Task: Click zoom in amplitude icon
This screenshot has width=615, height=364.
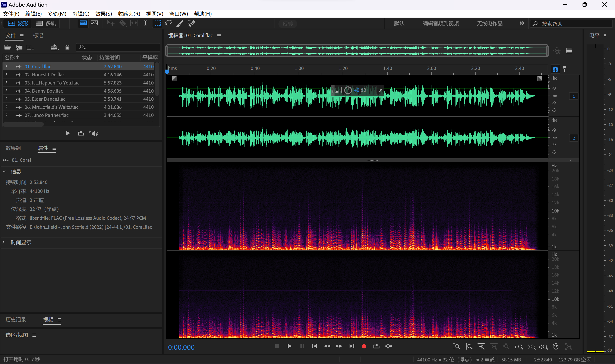Action: (x=456, y=346)
